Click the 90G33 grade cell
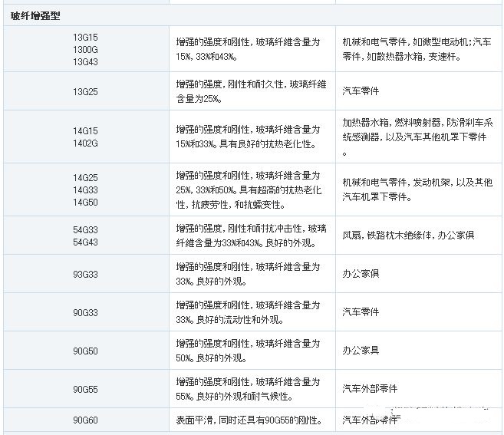 85,312
